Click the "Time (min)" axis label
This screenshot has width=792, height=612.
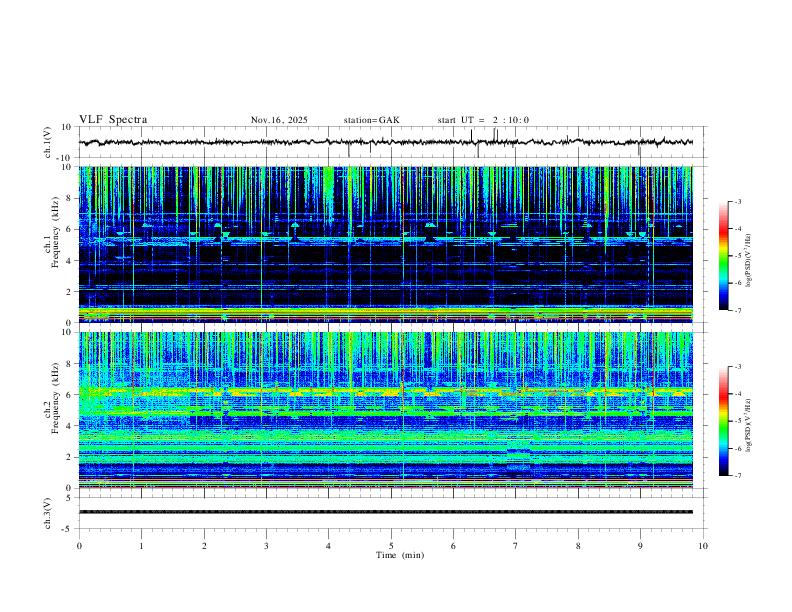400,555
